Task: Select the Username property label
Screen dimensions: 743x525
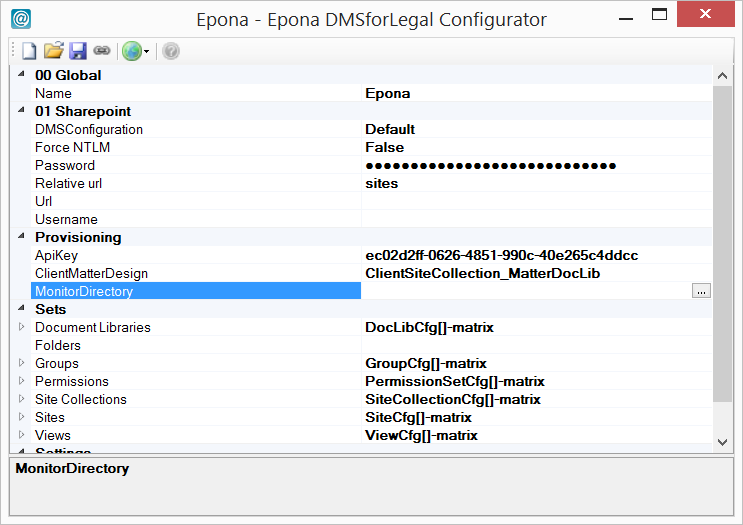Action: 66,219
